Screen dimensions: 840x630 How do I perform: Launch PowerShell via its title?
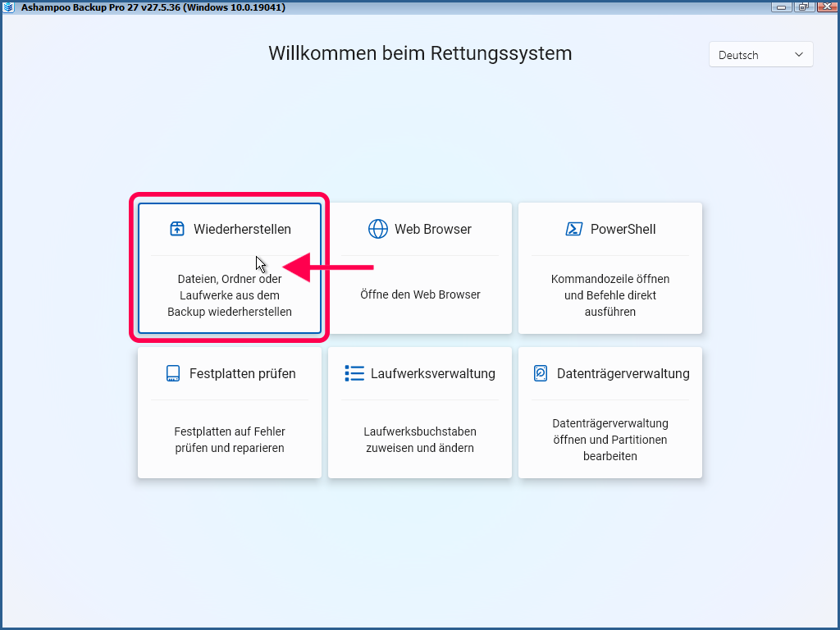[x=623, y=230]
